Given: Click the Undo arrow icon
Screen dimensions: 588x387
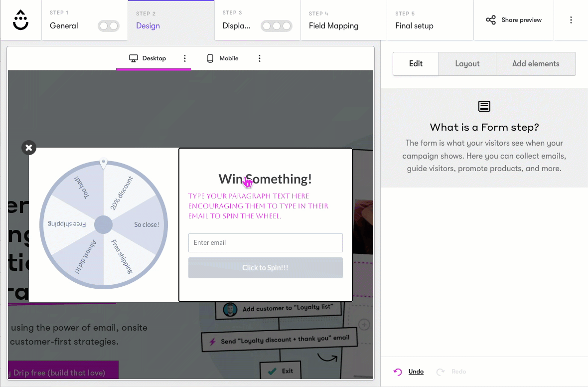Looking at the screenshot, I should (398, 372).
